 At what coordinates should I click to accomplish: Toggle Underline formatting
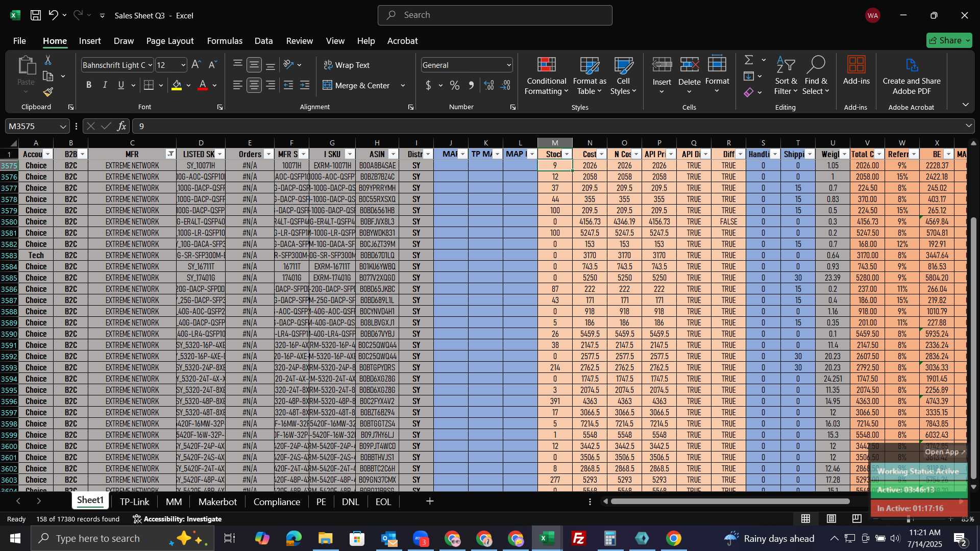click(121, 85)
